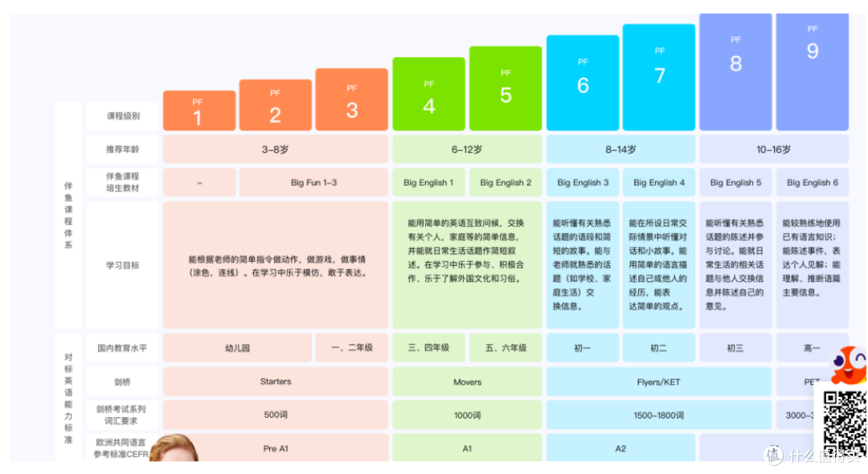The height and width of the screenshot is (474, 868).
Task: Click the Pre A1 cell
Action: 275,448
